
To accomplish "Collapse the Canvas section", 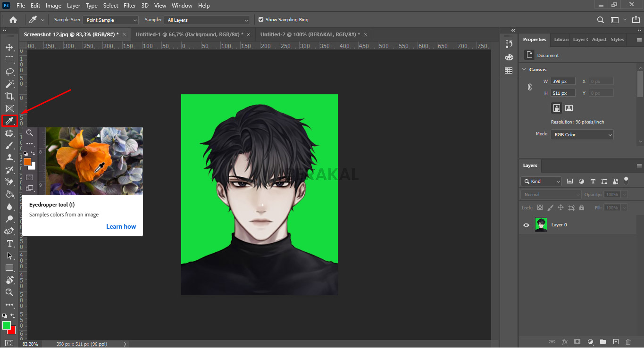I will point(524,69).
